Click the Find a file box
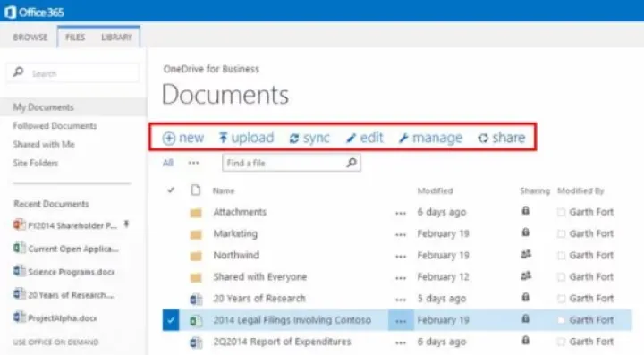The height and width of the screenshot is (355, 644). click(x=292, y=163)
